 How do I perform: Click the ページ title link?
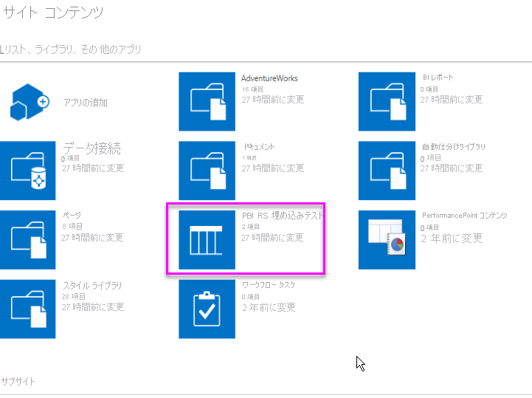[72, 215]
